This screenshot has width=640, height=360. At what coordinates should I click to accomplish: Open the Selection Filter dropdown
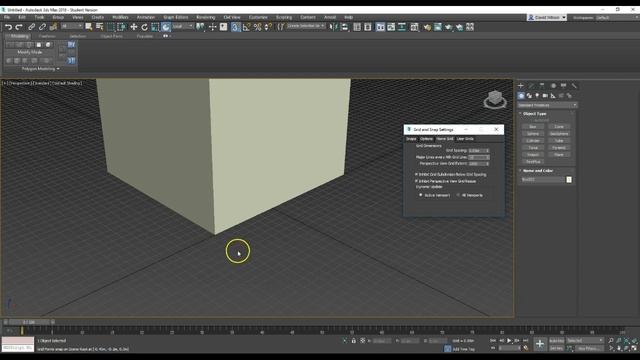tap(72, 26)
